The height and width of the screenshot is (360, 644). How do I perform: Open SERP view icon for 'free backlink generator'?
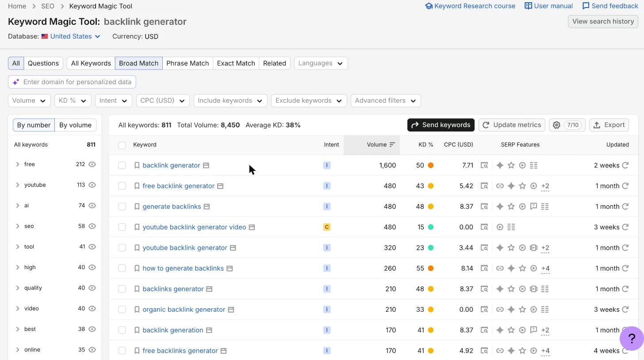484,186
